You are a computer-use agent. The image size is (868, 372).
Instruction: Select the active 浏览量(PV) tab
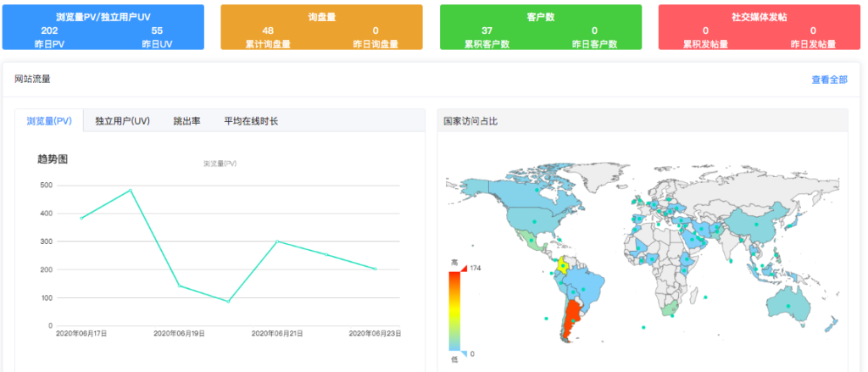49,121
